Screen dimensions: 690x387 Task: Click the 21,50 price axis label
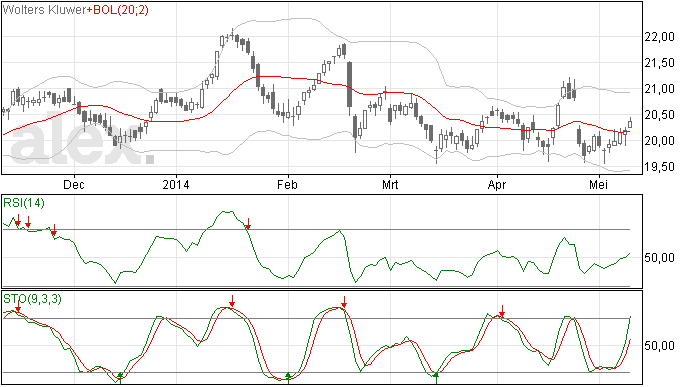pyautogui.click(x=659, y=63)
